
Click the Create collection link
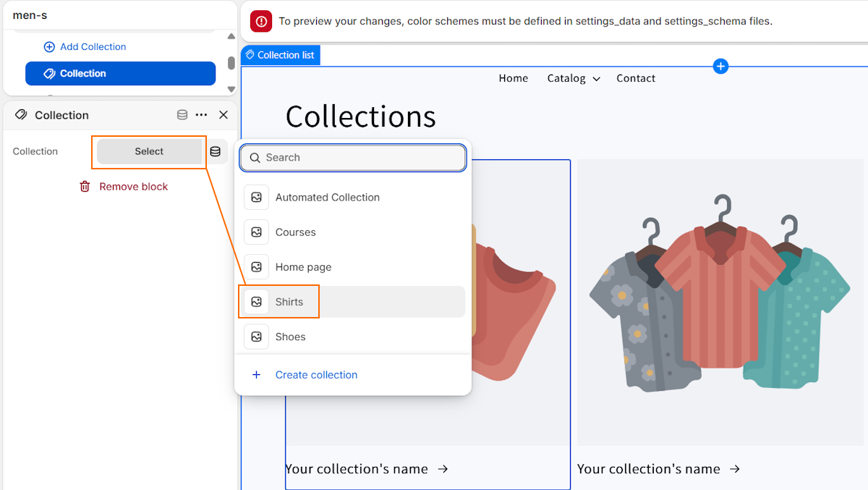point(316,374)
